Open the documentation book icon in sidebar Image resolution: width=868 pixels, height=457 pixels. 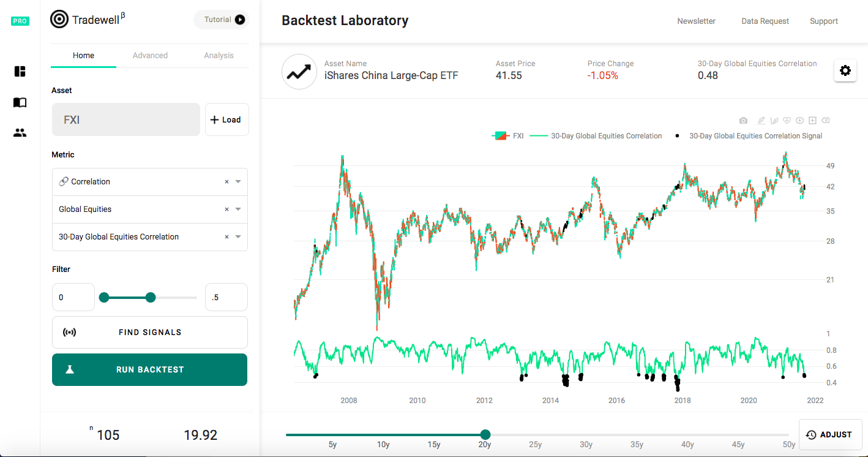pos(20,102)
